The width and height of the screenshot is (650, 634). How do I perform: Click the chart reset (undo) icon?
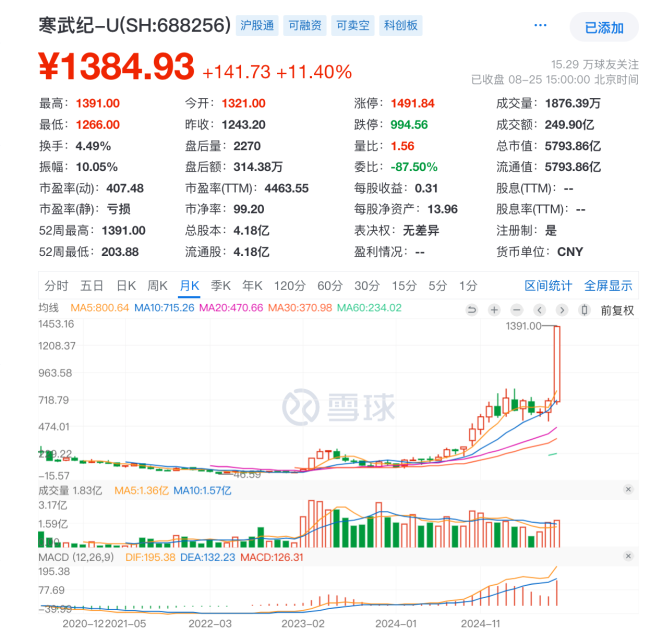click(x=473, y=310)
